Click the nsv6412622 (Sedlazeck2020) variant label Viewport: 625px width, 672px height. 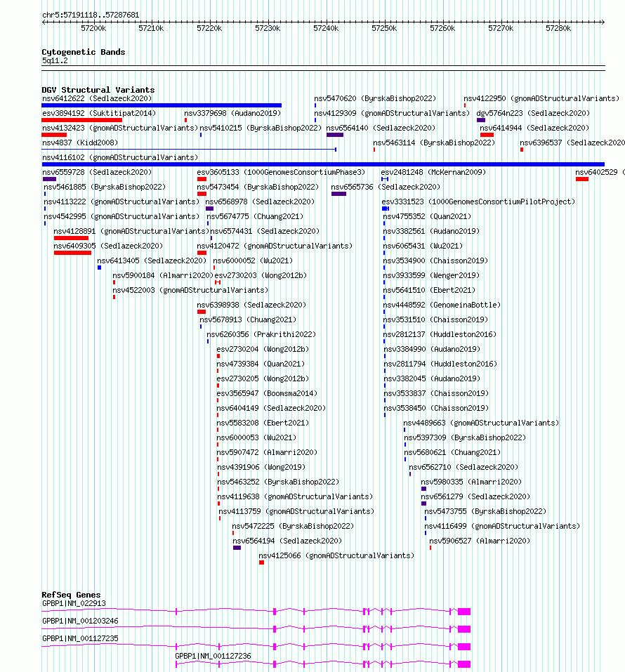point(97,98)
